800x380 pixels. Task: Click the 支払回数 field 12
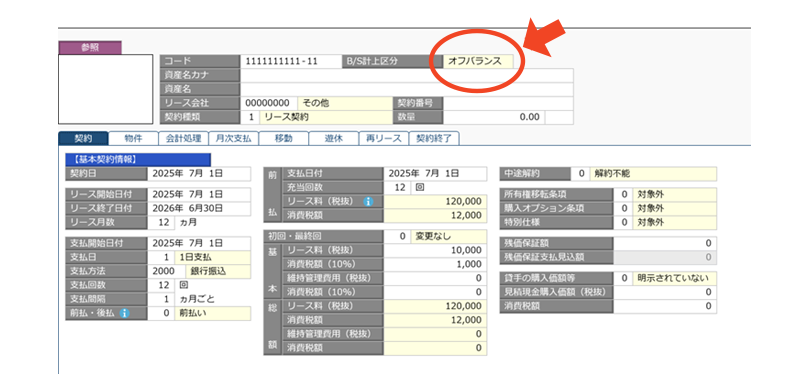[161, 285]
